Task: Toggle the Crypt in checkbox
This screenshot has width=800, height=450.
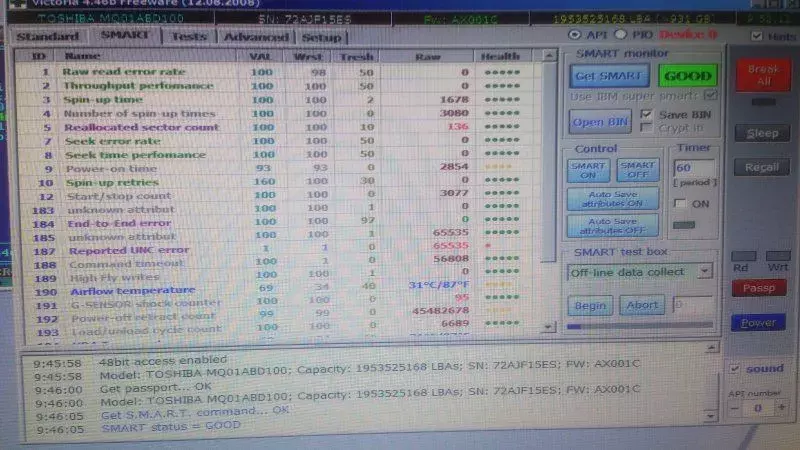Action: point(646,128)
